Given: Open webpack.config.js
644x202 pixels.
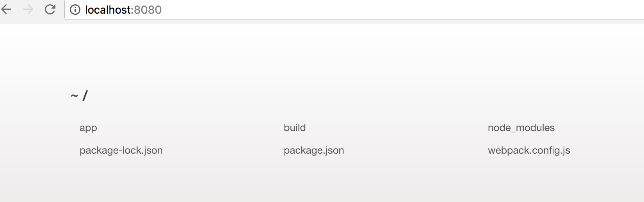Looking at the screenshot, I should pos(529,151).
